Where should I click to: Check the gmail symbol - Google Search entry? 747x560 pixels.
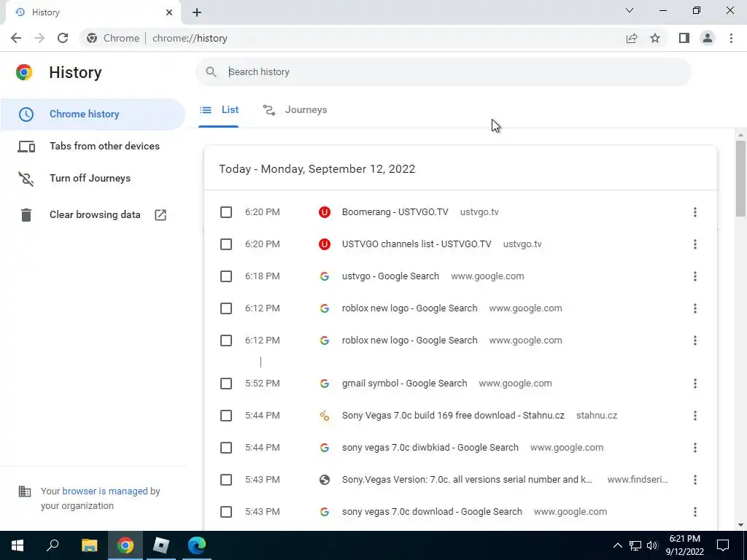[226, 384]
